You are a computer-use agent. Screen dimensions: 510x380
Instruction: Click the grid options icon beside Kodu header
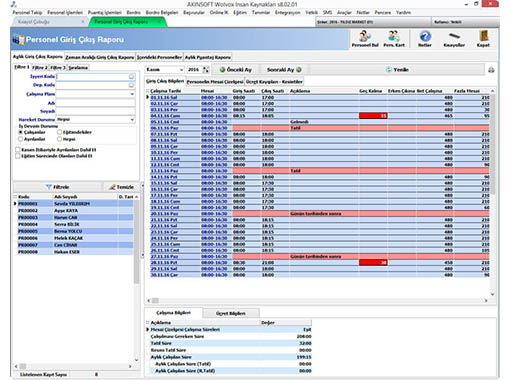click(x=15, y=197)
